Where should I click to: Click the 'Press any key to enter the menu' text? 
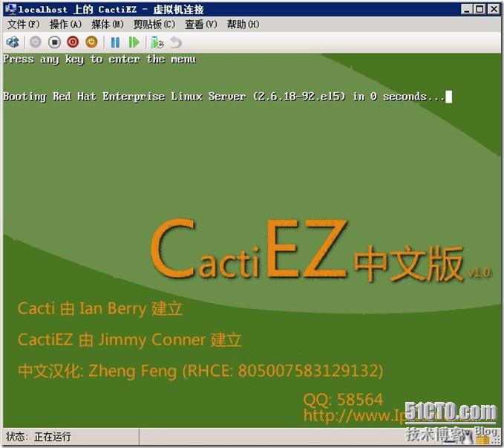(x=99, y=59)
